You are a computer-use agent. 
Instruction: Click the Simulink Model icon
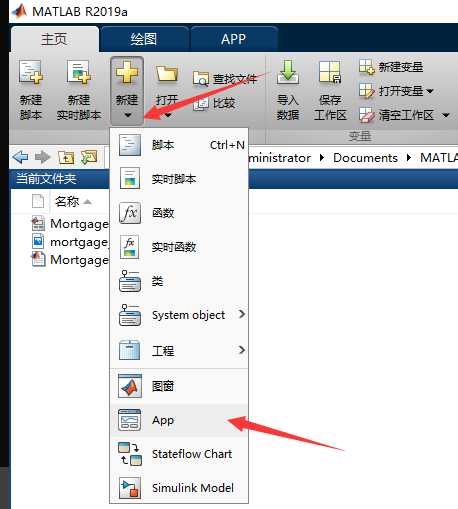(130, 488)
